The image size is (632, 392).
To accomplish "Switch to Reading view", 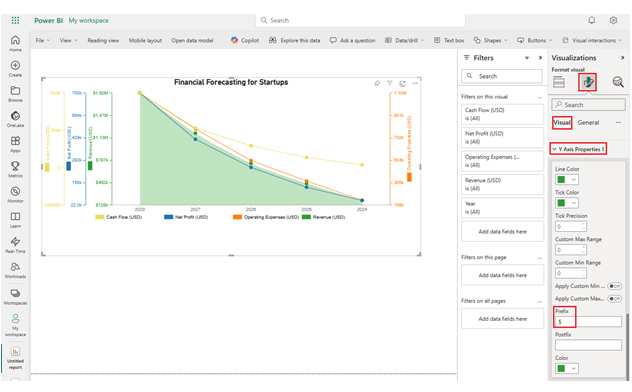I will [x=103, y=40].
